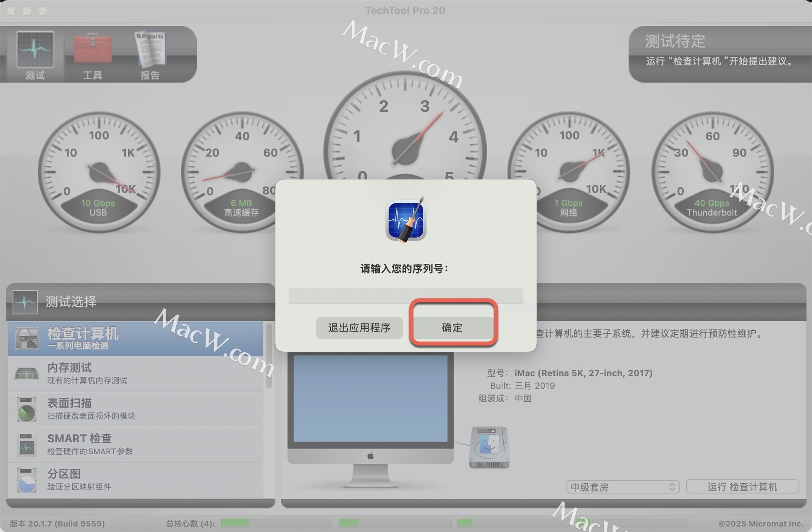Click the iMac (Retina 5K, 27-inch, 2017) model text
The image size is (812, 532).
coord(583,373)
